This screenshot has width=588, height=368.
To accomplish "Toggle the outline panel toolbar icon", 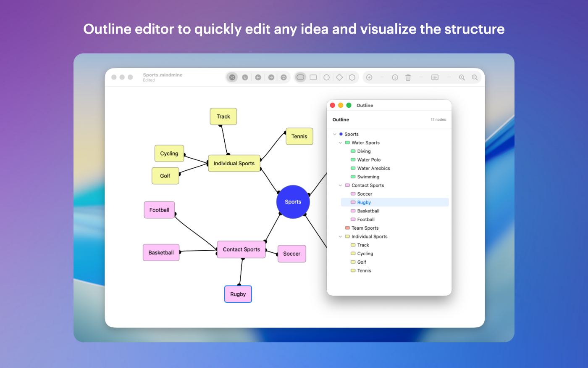I will pos(435,77).
